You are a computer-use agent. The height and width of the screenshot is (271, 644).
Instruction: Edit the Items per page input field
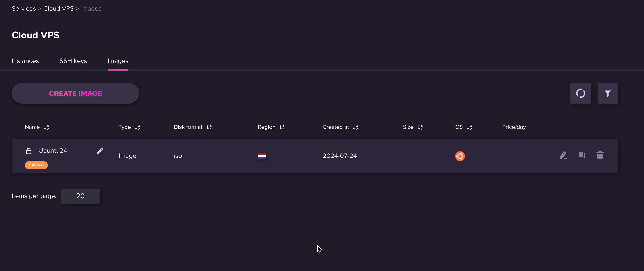(x=80, y=196)
